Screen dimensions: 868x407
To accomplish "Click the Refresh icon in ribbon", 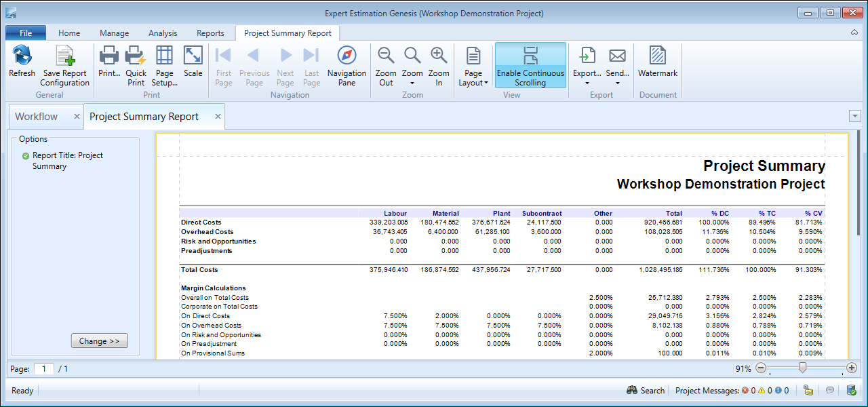I will pos(22,56).
